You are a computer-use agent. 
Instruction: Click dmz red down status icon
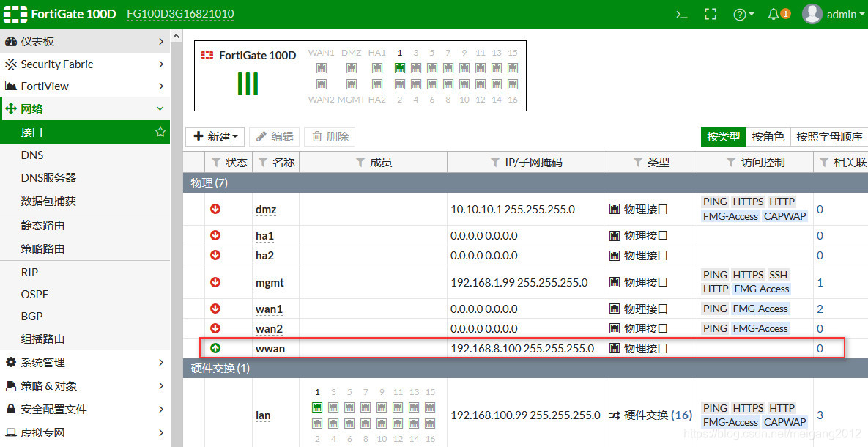[215, 208]
